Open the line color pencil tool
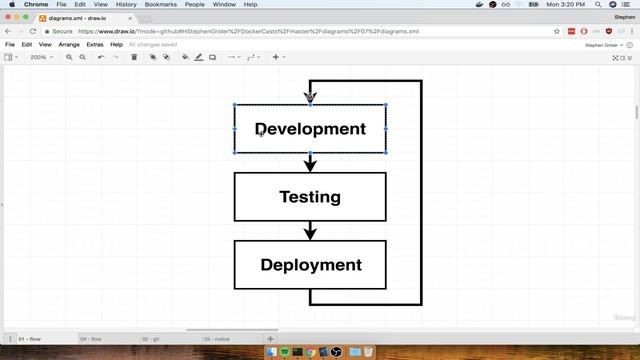The image size is (640, 360). click(x=199, y=58)
